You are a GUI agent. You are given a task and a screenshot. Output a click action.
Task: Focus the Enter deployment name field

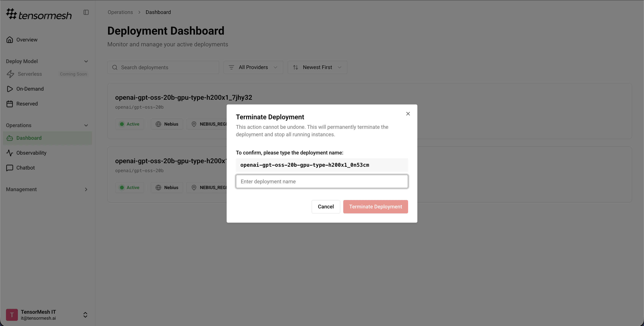pos(322,181)
